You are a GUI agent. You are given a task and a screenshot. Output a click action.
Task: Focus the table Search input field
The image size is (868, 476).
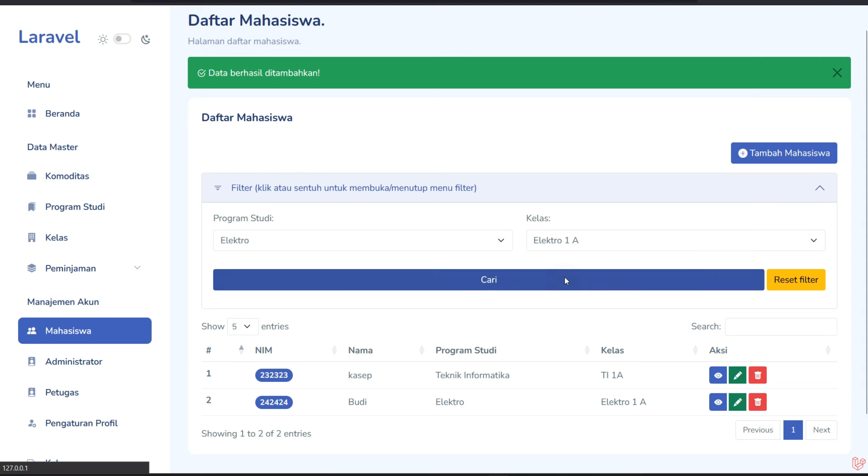click(x=781, y=326)
